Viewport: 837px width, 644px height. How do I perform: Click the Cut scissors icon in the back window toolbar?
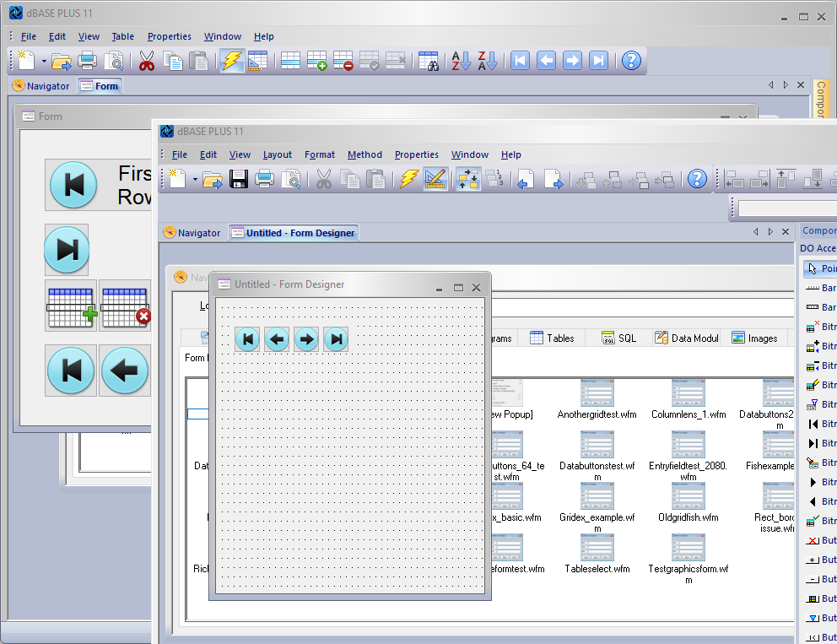[146, 61]
